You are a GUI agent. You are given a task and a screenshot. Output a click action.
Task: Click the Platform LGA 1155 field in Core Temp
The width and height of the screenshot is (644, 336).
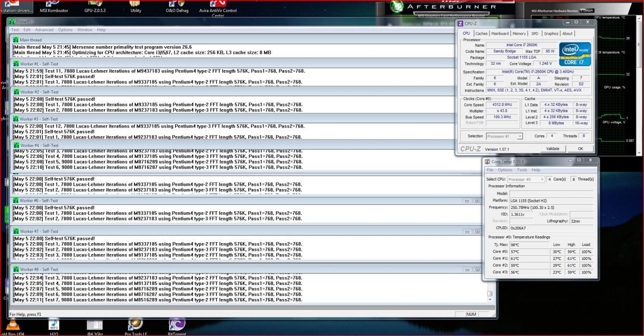(x=551, y=200)
